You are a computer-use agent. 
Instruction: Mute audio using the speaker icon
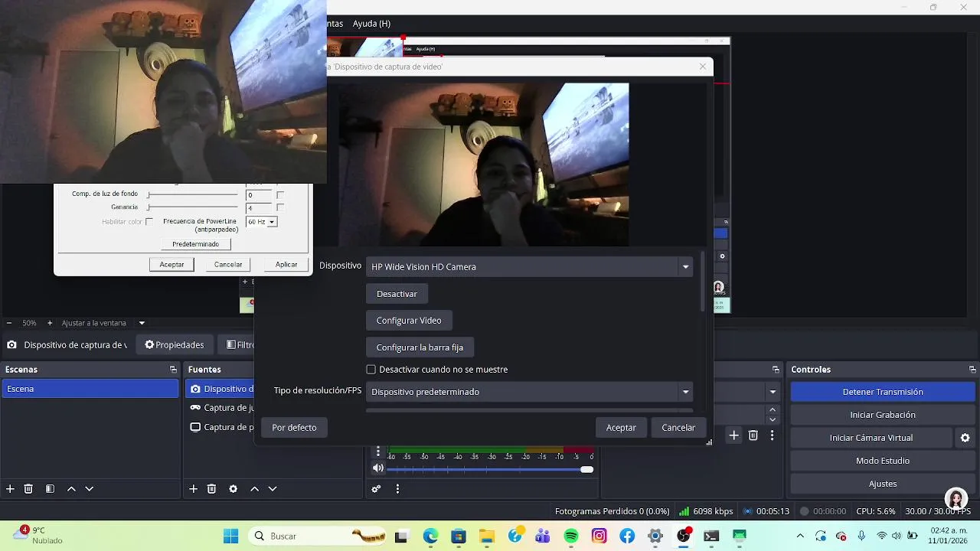[378, 468]
